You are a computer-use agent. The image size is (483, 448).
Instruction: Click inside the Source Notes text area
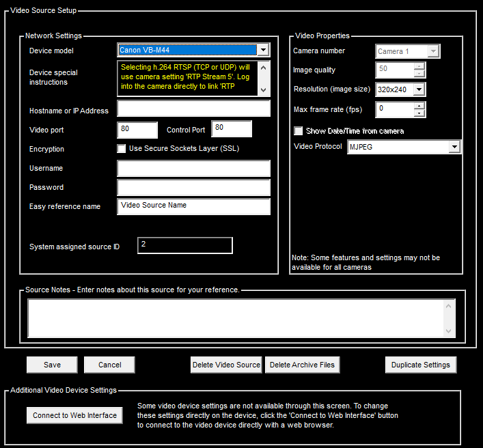pyautogui.click(x=236, y=318)
